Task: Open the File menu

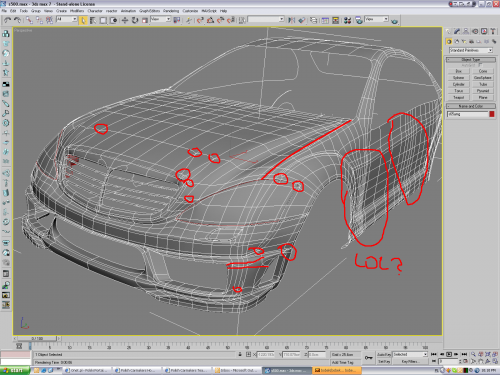Action: [x=4, y=11]
